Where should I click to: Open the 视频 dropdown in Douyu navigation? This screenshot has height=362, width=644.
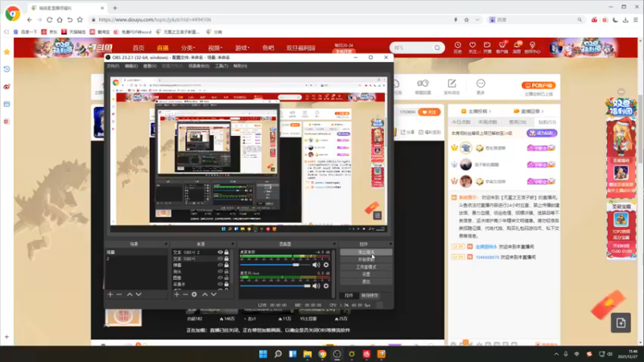pyautogui.click(x=215, y=47)
